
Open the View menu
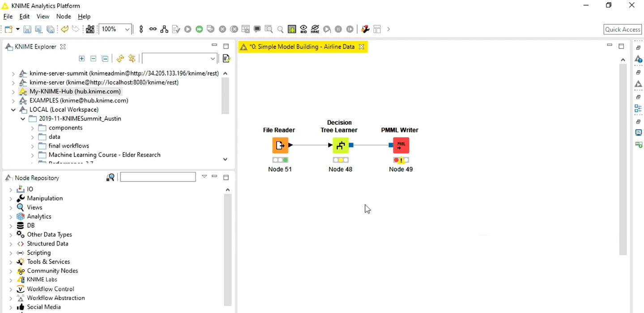click(43, 17)
